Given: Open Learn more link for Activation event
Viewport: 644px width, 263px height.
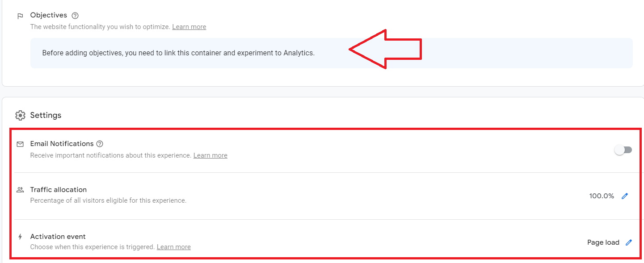Looking at the screenshot, I should [174, 247].
